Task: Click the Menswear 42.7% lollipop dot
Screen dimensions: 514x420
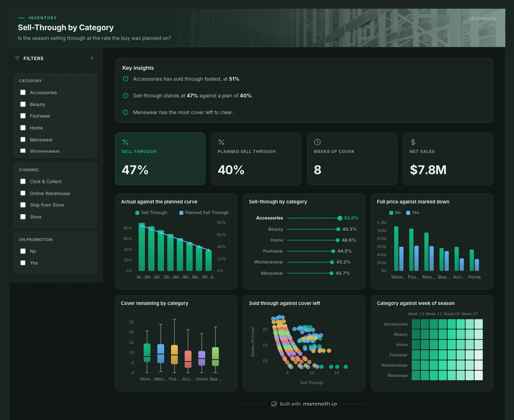Action: (331, 273)
